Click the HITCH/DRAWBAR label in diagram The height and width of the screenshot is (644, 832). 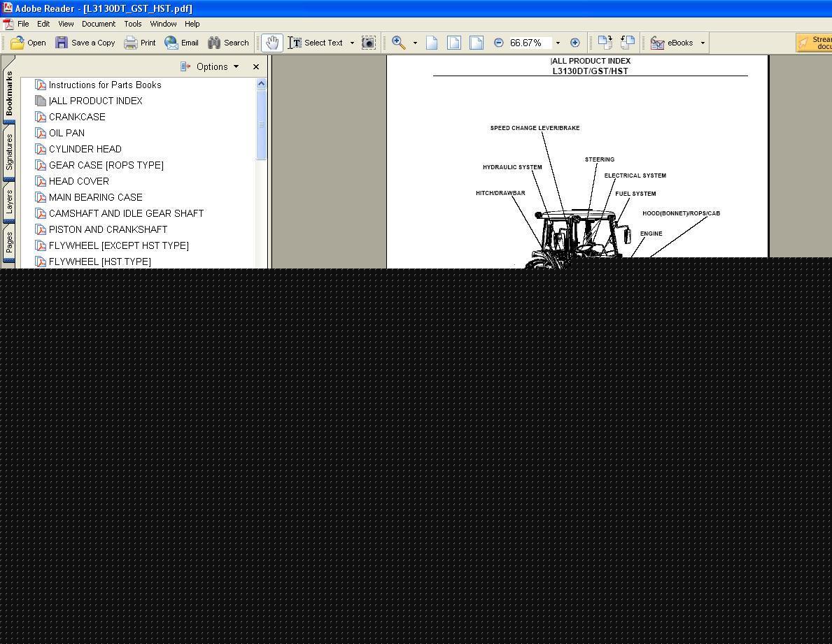(x=500, y=193)
